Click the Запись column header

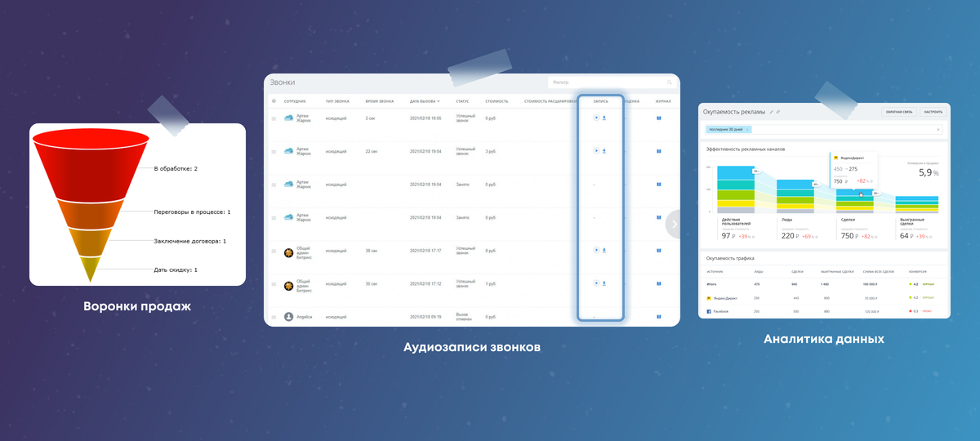point(600,101)
